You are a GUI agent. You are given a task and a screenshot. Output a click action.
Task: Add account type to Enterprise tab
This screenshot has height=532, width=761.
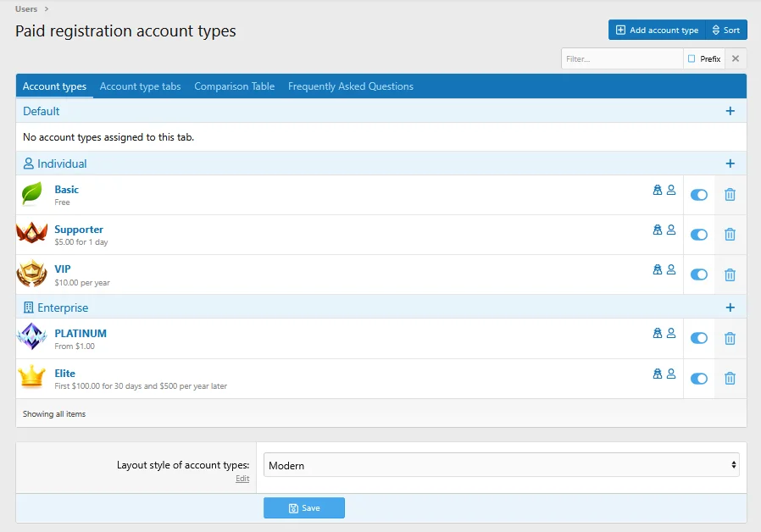coord(730,308)
